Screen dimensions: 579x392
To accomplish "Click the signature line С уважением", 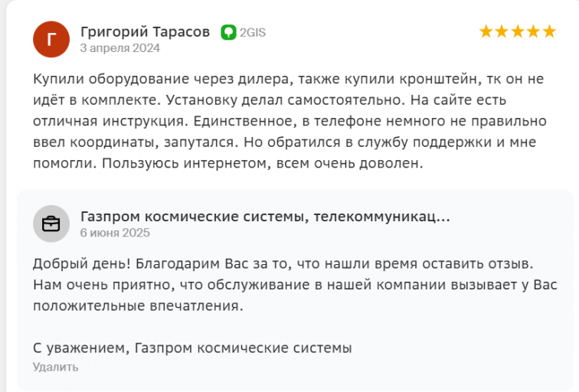I will click(x=192, y=348).
